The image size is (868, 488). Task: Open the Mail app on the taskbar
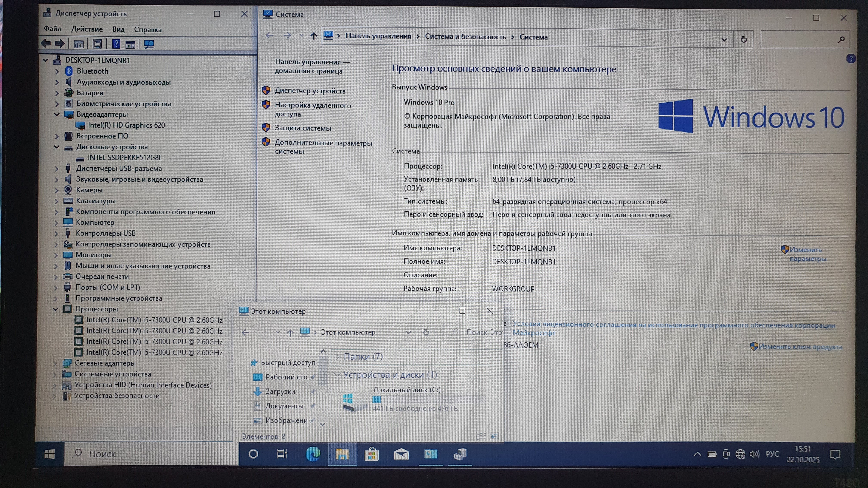click(401, 454)
